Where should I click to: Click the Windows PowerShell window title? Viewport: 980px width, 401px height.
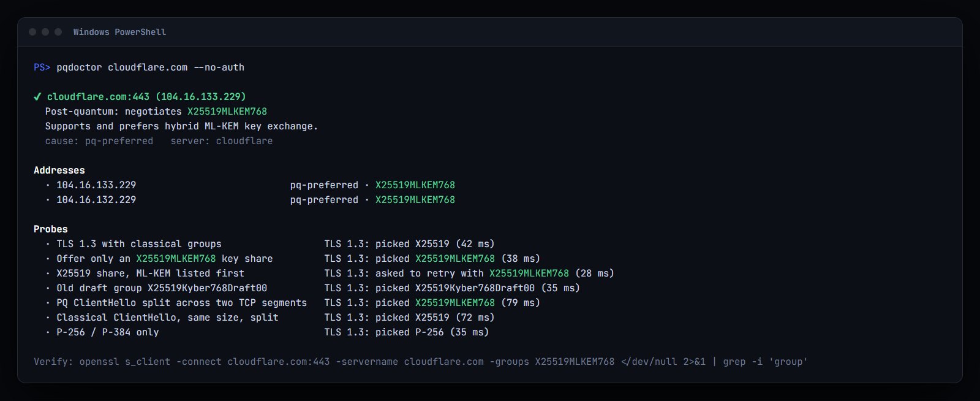click(x=119, y=32)
